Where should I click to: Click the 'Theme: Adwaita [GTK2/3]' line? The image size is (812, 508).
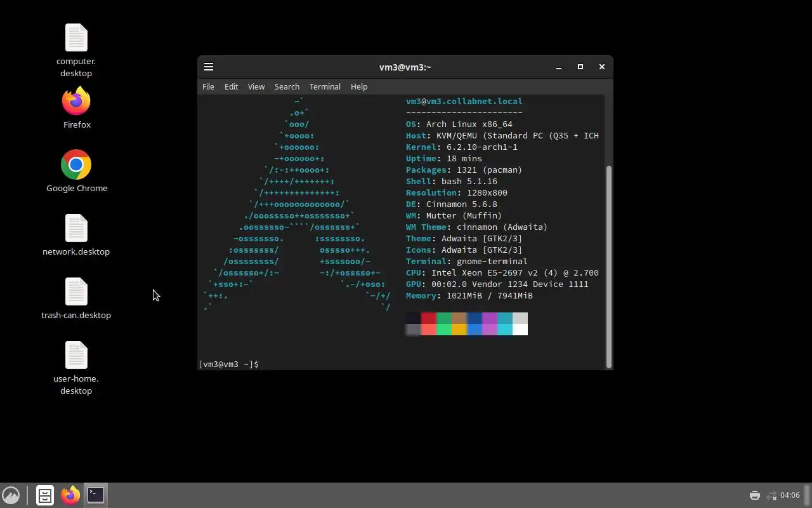464,239
